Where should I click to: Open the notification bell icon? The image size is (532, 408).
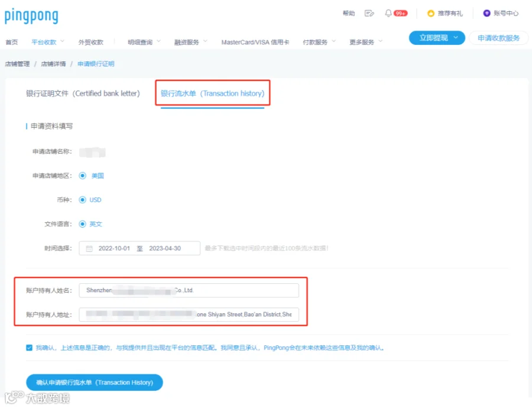coord(387,12)
